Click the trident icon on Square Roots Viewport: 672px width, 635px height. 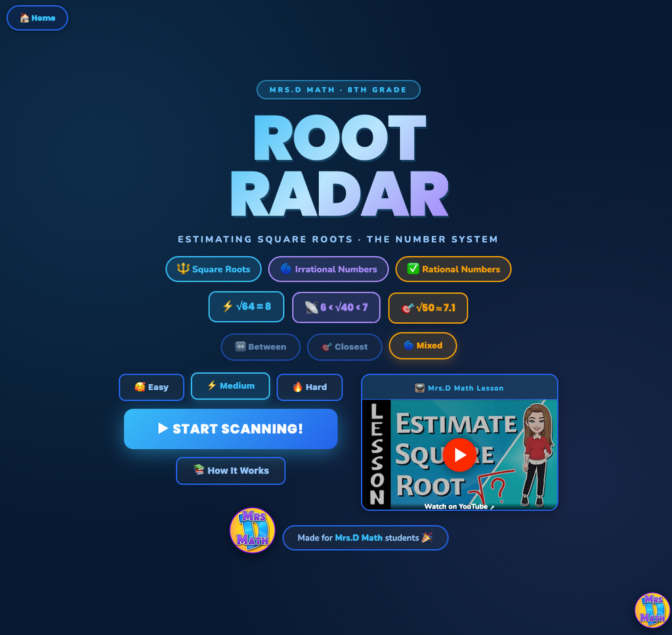click(x=184, y=269)
